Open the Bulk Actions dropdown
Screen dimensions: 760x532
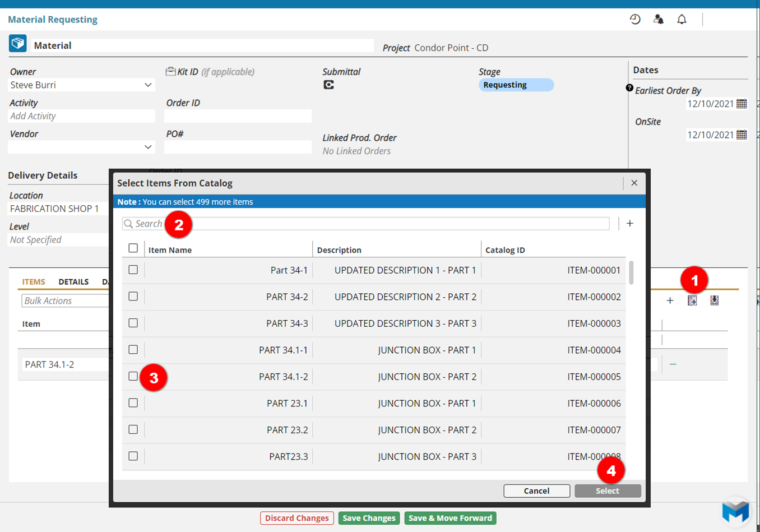tap(64, 301)
